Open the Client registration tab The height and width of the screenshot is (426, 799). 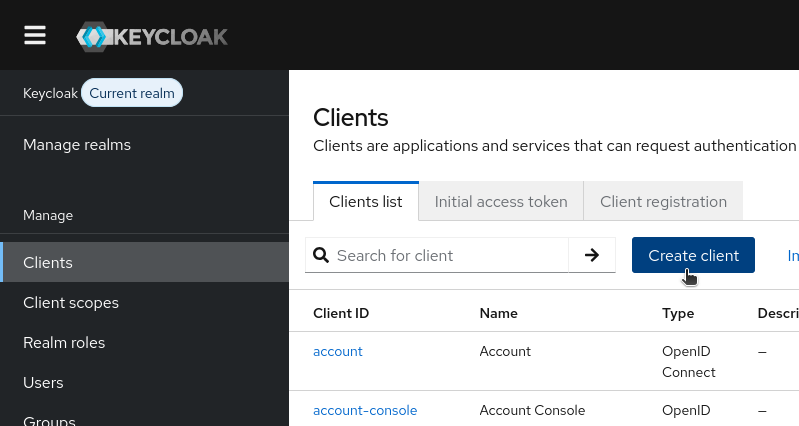663,202
